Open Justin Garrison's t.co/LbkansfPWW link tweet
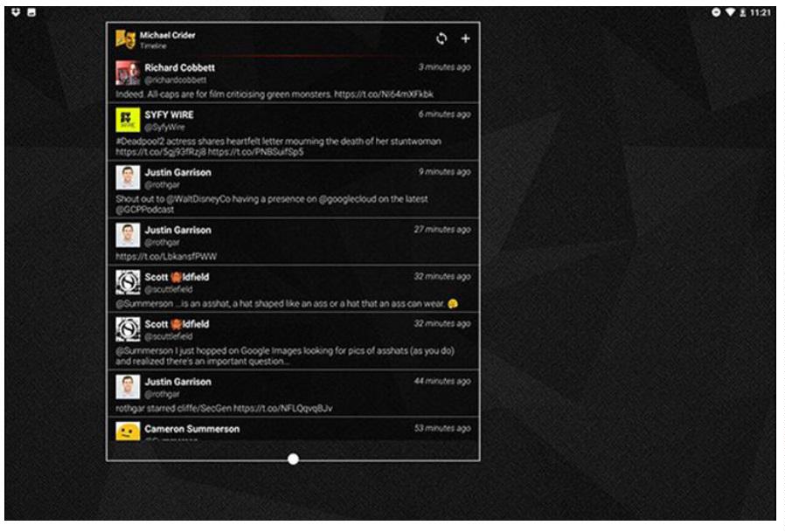The height and width of the screenshot is (532, 785). 293,242
